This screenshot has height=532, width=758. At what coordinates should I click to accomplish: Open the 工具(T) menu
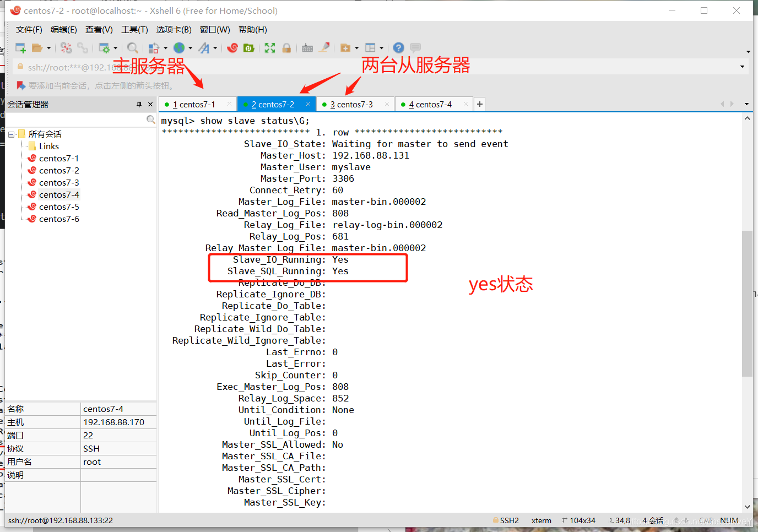[x=135, y=30]
